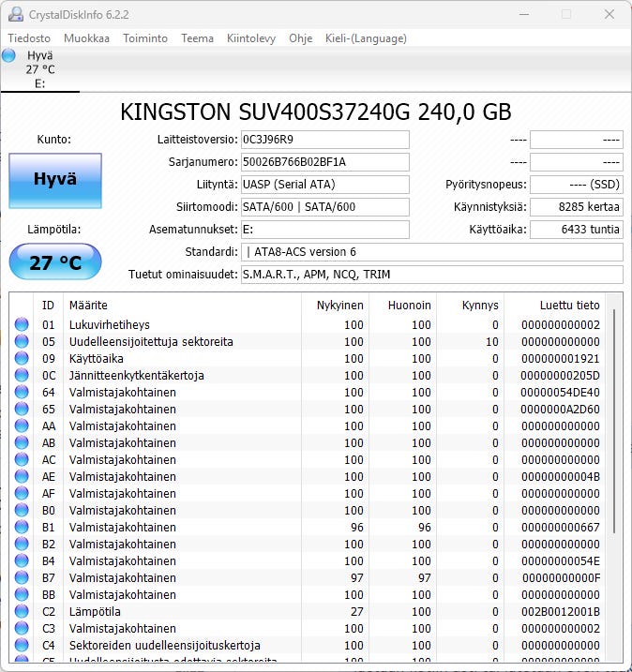Open the Tiedosto menu
The height and width of the screenshot is (672, 632).
click(30, 38)
